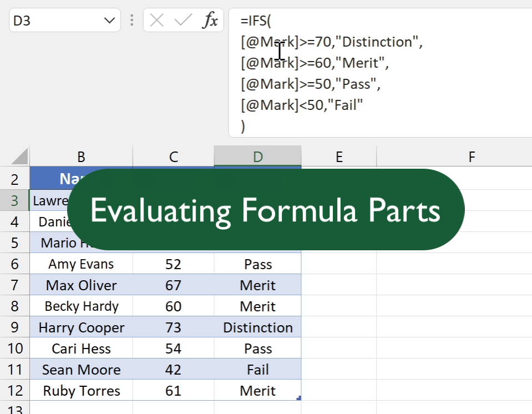Select Amy Evans's grade cell showing Pass

[257, 264]
